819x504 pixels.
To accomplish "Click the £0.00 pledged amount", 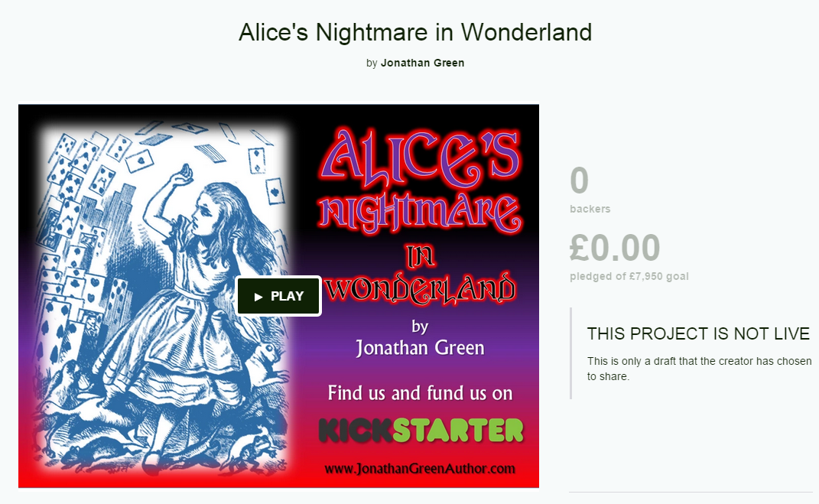I will pyautogui.click(x=615, y=248).
